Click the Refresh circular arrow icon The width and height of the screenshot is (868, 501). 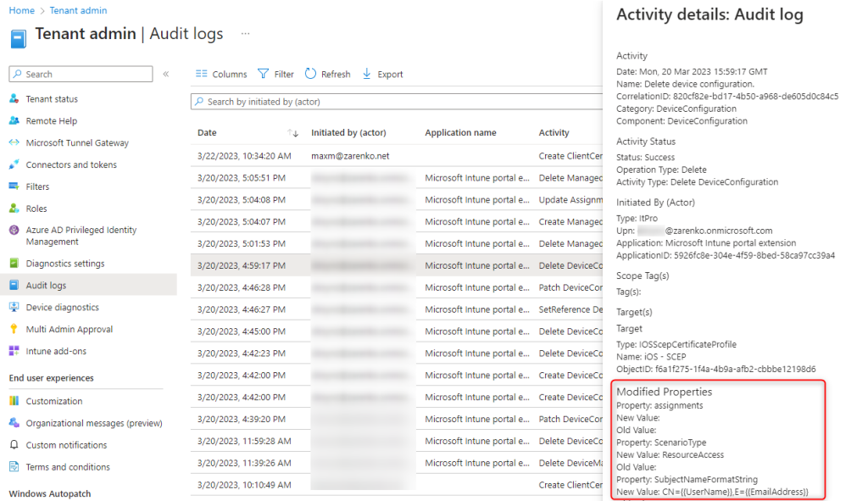point(310,74)
